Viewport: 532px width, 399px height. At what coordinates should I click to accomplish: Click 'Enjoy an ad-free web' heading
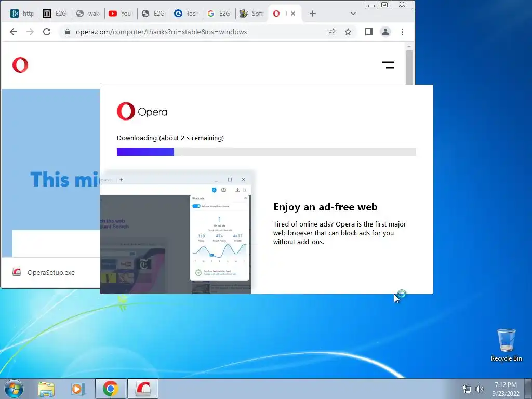pos(325,207)
